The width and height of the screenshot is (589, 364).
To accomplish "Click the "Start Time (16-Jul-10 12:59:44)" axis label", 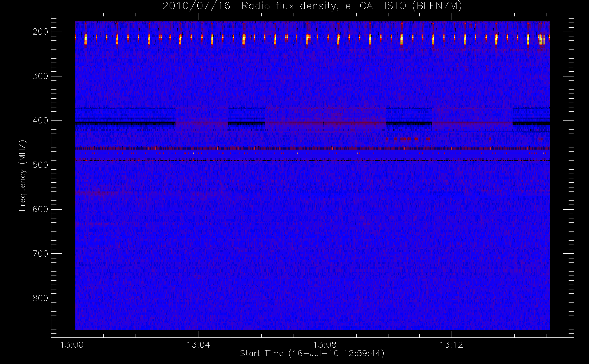I will coord(312,353).
